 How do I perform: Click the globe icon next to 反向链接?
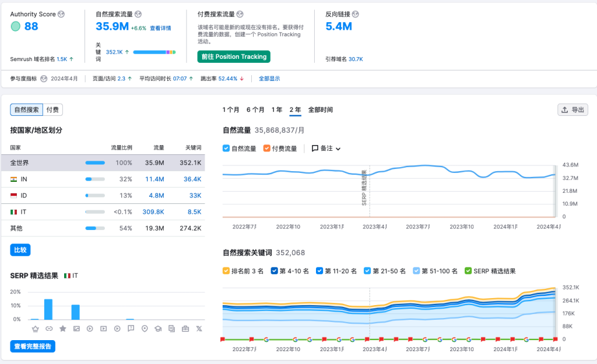(355, 14)
